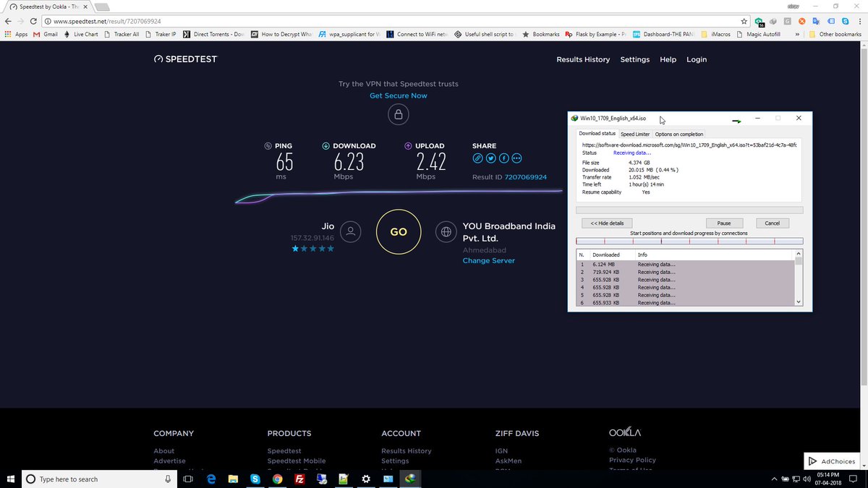Click the browser back arrow
This screenshot has width=868, height=488.
click(x=8, y=21)
